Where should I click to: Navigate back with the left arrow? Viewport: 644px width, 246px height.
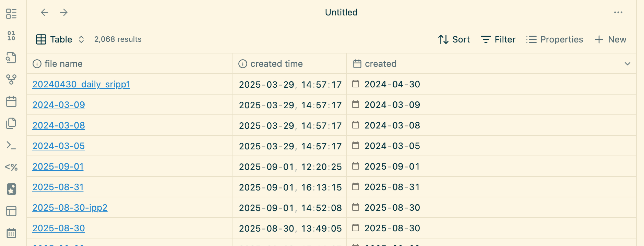pos(45,13)
